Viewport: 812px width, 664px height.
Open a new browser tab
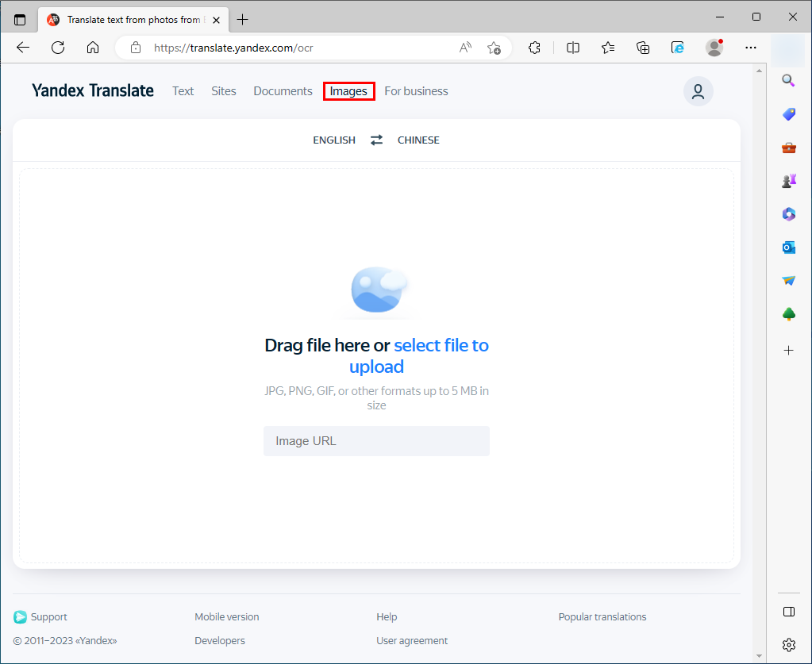tap(242, 20)
